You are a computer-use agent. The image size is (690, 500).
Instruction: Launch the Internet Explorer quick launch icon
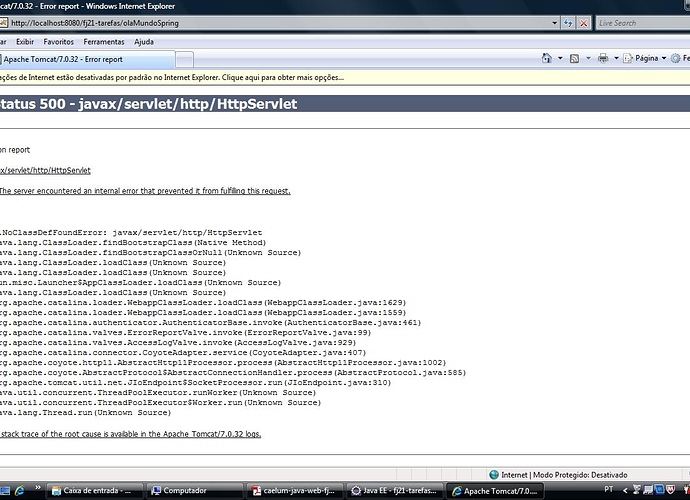pos(20,490)
